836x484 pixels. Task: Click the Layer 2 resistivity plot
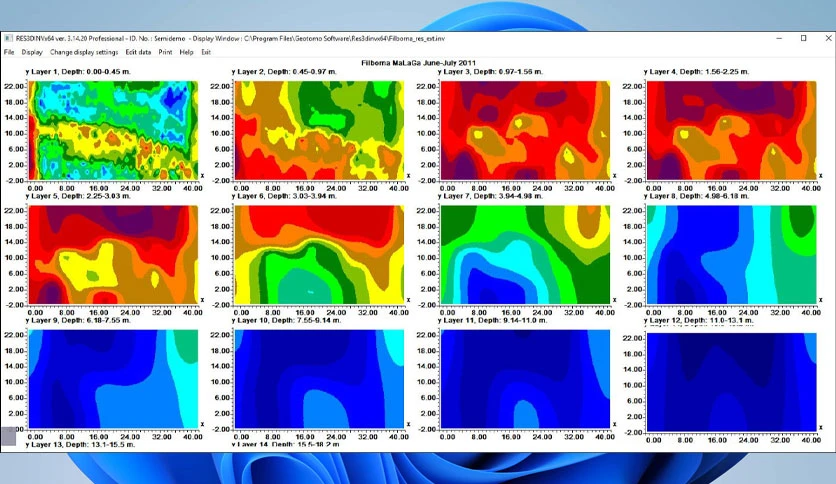319,130
